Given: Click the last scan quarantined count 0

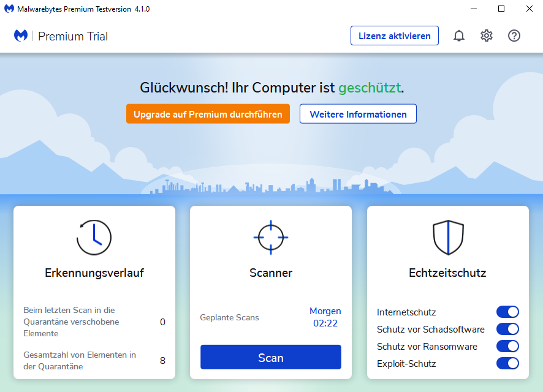Looking at the screenshot, I should click(x=162, y=322).
